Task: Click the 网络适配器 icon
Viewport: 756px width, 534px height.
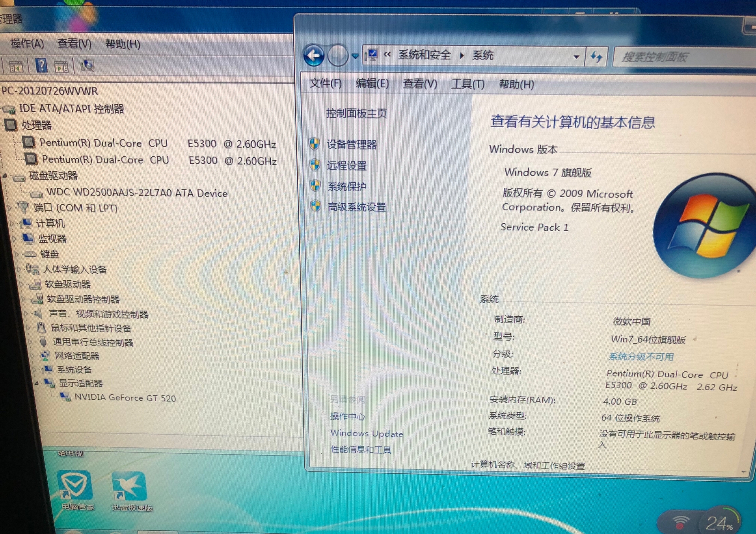Action: [x=45, y=356]
